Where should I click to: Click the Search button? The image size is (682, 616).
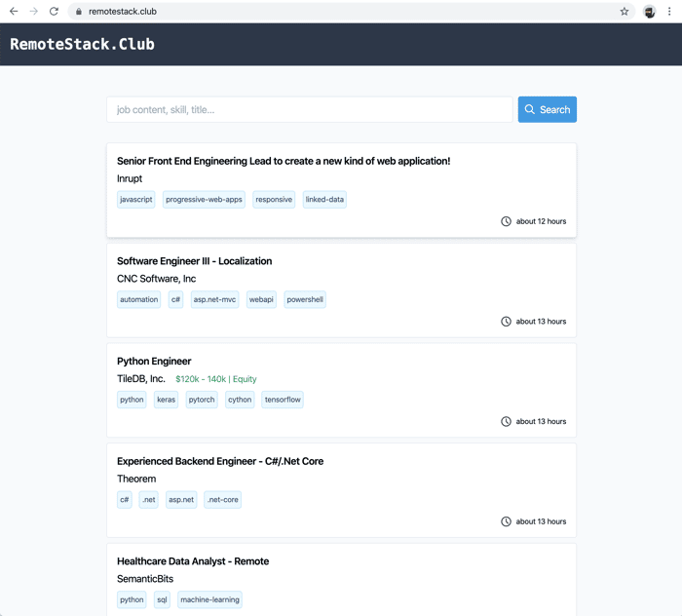tap(548, 109)
